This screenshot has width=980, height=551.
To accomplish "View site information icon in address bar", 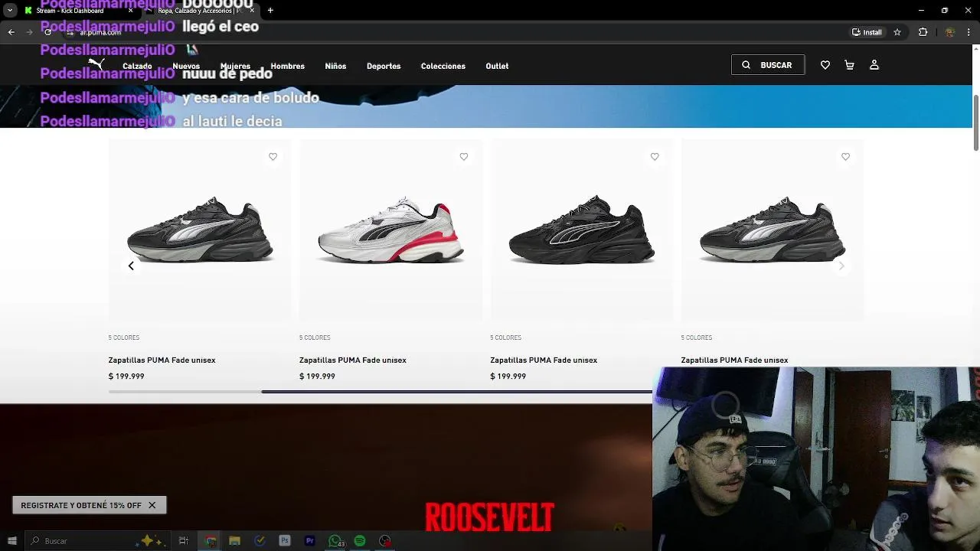I will 70,32.
